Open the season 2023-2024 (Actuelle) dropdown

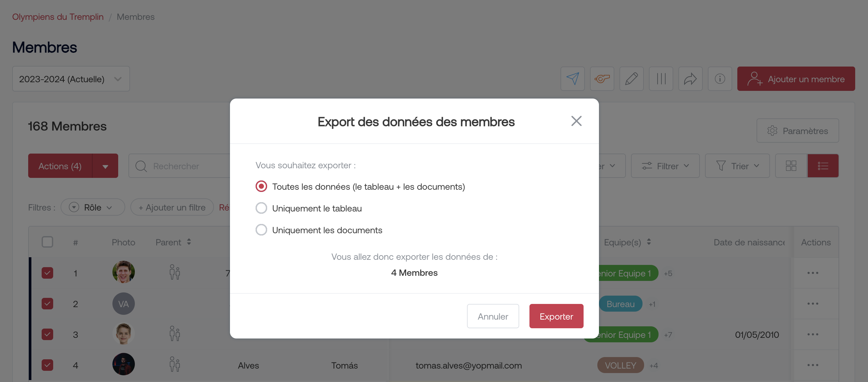(71, 79)
